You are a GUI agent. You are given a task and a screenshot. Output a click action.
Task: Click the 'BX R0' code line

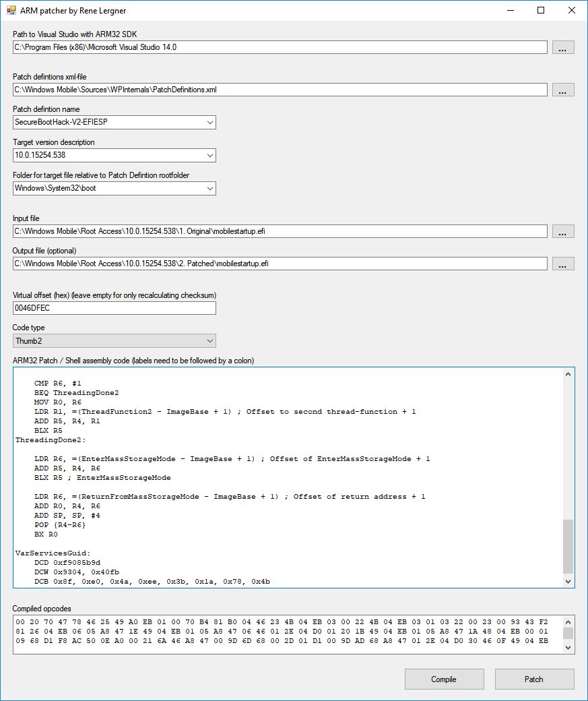(46, 535)
